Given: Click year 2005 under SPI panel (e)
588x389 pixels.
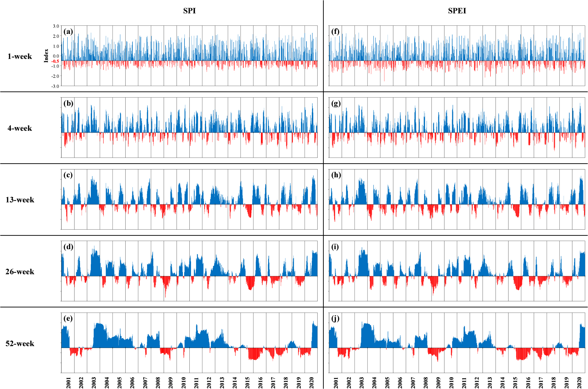Looking at the screenshot, I should (x=120, y=382).
